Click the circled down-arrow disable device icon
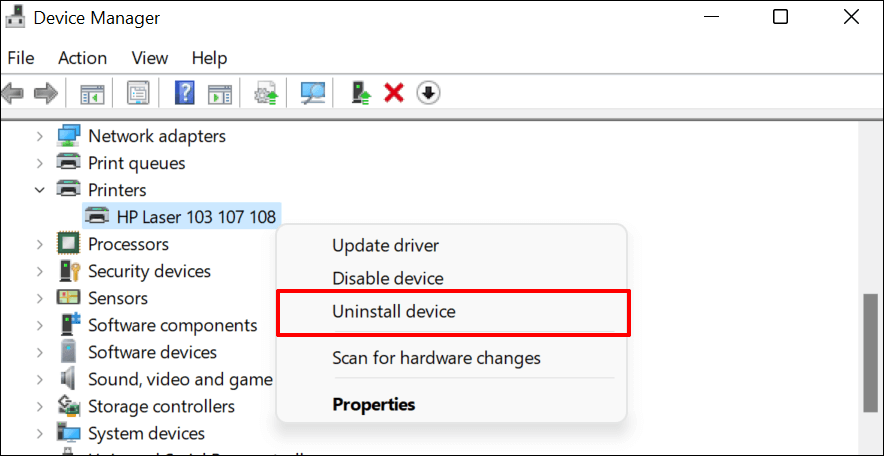Screen dimensions: 884x456 point(428,93)
